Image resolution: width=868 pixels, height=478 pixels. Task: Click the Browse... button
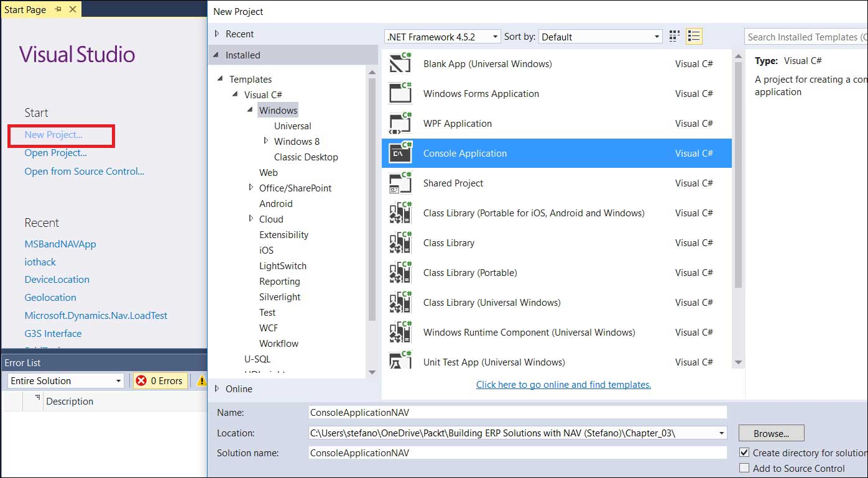pyautogui.click(x=771, y=433)
